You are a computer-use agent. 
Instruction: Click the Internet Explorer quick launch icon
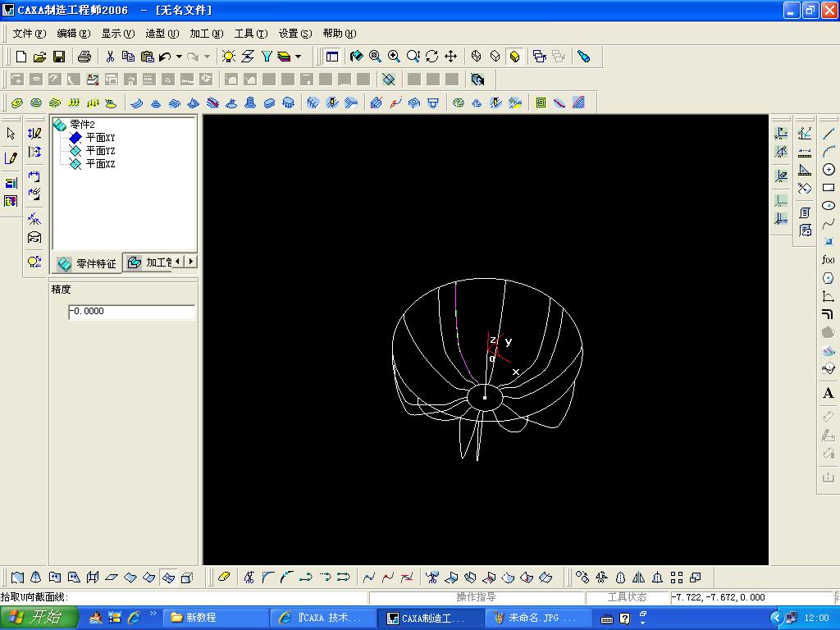point(134,618)
